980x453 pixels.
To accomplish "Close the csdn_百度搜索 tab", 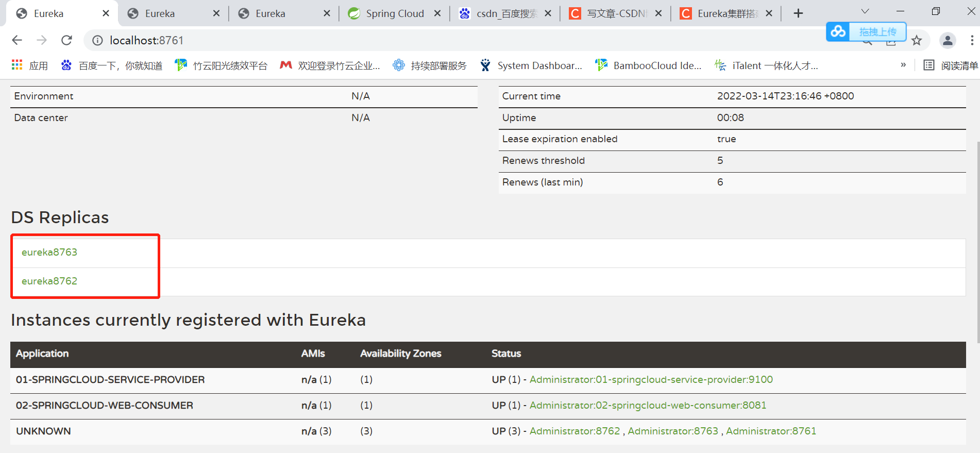I will coord(548,13).
